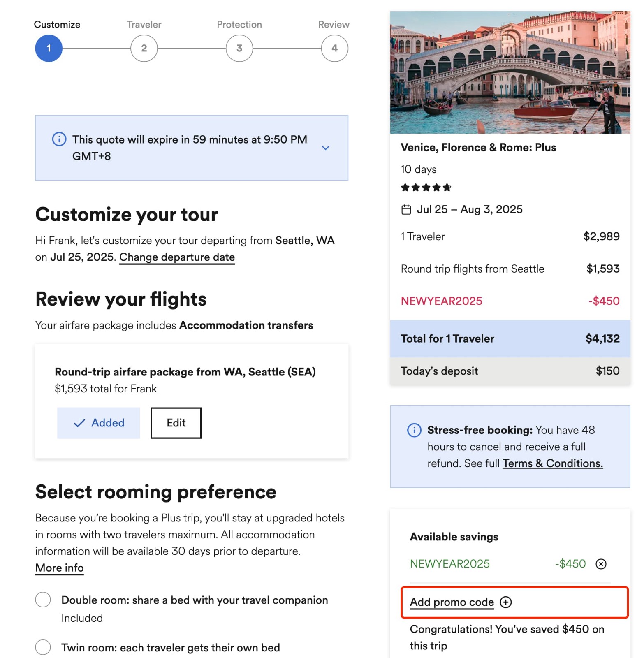Image resolution: width=644 pixels, height=658 pixels.
Task: Select the Double room option
Action: 43,600
